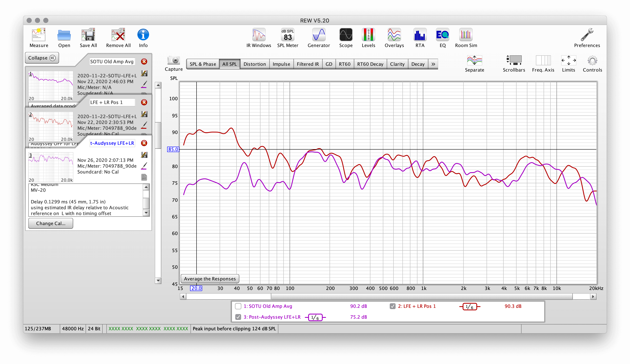This screenshot has height=364, width=630.
Task: Click the Freq. Axis icon
Action: pyautogui.click(x=543, y=61)
